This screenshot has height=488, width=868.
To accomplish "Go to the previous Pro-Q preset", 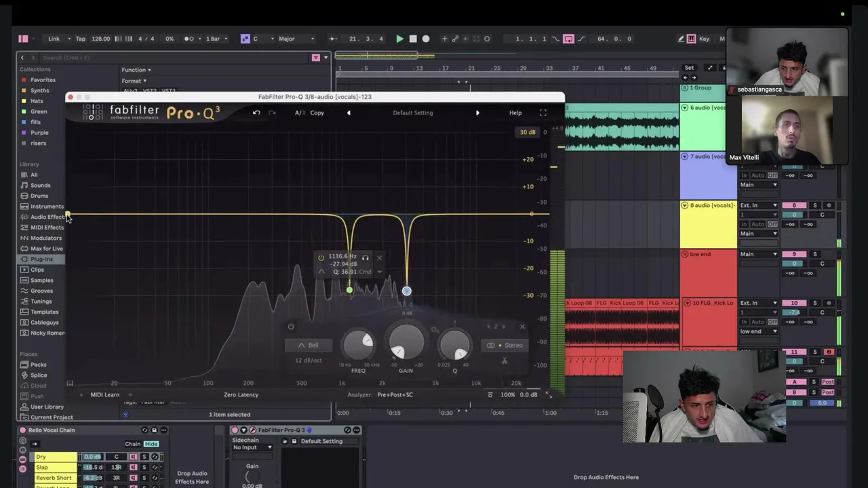I will (x=349, y=113).
